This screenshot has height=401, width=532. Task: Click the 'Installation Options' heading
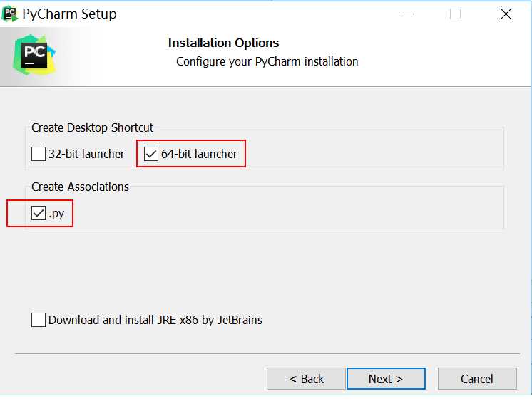tap(224, 43)
